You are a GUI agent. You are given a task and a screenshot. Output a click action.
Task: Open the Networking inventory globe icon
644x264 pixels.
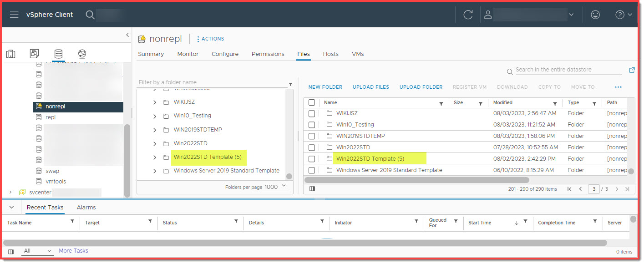coord(82,54)
